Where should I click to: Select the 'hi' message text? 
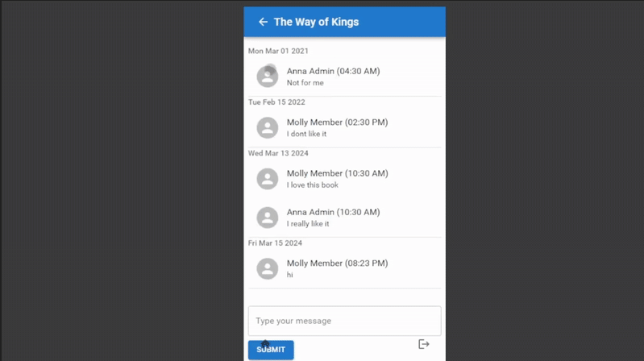tap(290, 275)
